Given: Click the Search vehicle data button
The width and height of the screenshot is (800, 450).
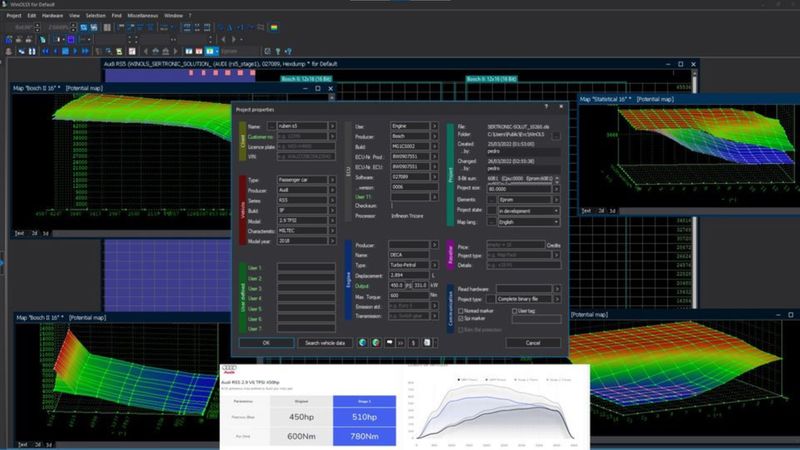Looking at the screenshot, I should coord(324,342).
